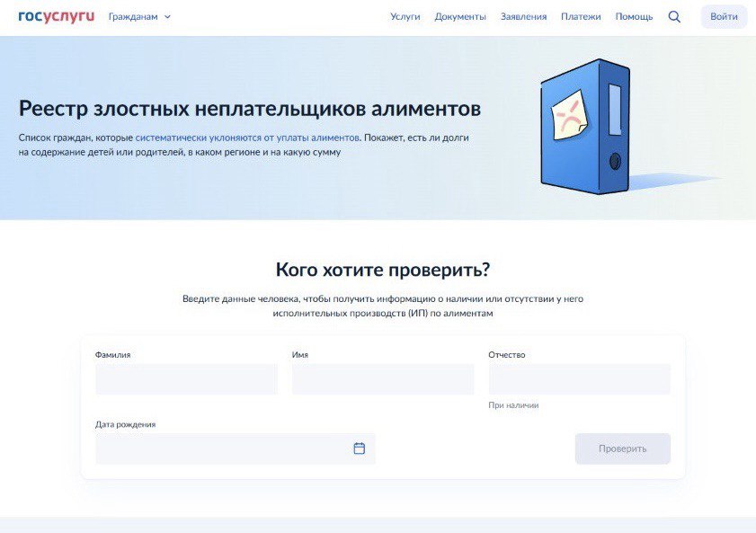Click the 'Кого хотите проверить?' heading
The width and height of the screenshot is (756, 533).
pyautogui.click(x=383, y=271)
